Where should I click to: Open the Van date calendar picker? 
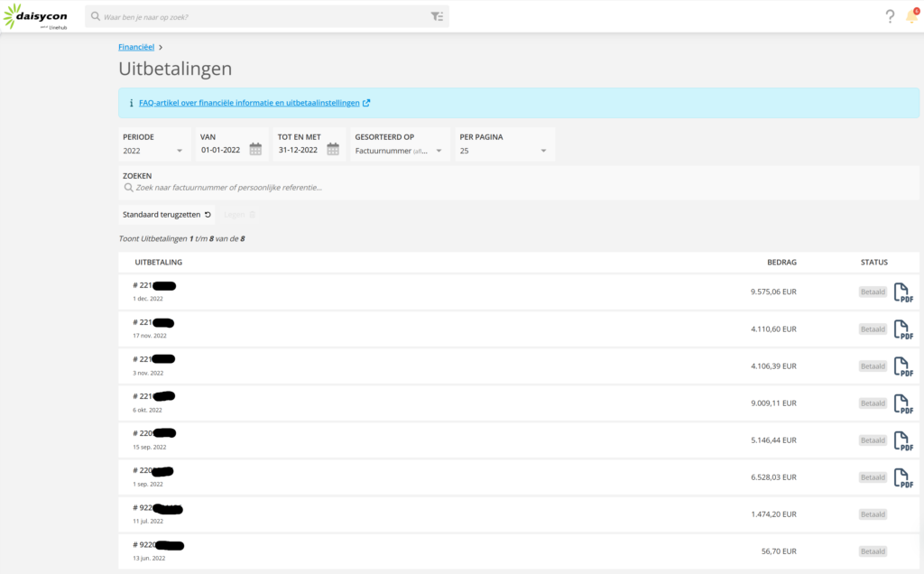[255, 150]
